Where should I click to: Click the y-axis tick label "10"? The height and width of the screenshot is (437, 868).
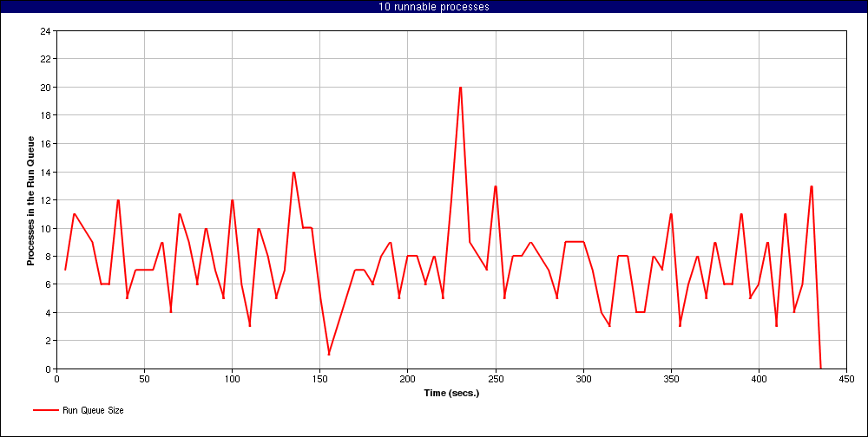point(45,228)
